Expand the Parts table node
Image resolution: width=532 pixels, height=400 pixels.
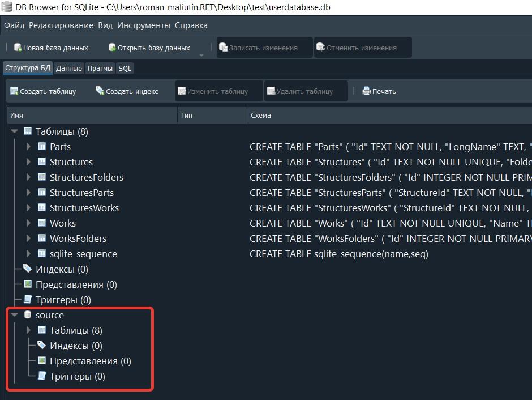[x=28, y=146]
